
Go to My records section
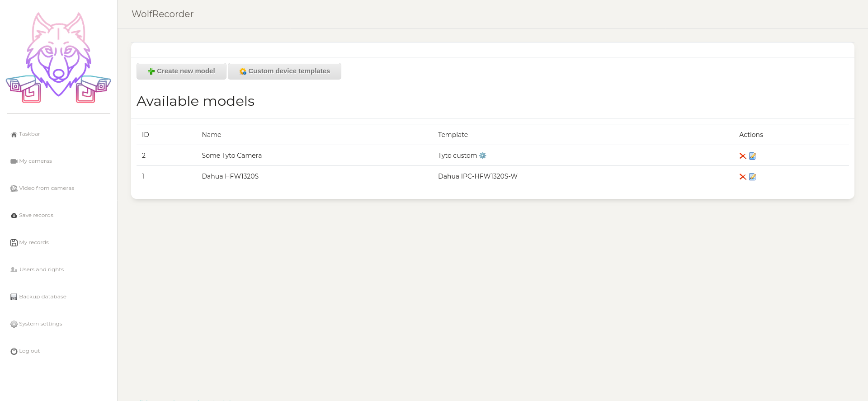34,242
